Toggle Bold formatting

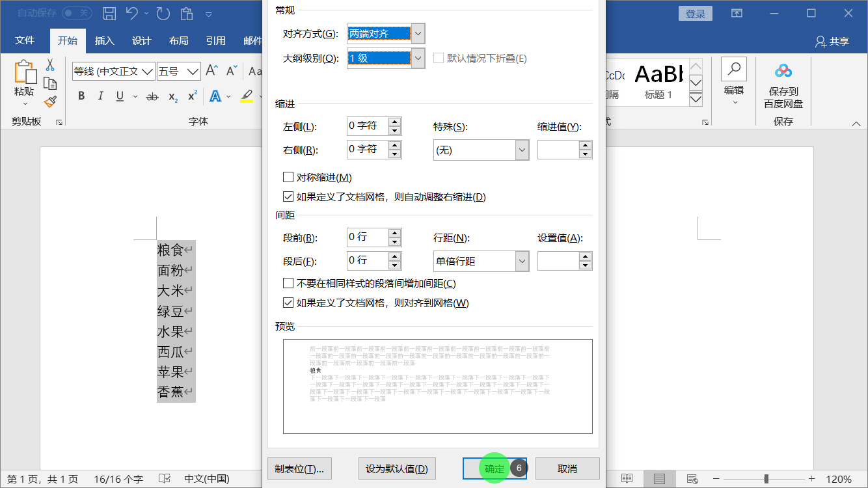[x=81, y=96]
